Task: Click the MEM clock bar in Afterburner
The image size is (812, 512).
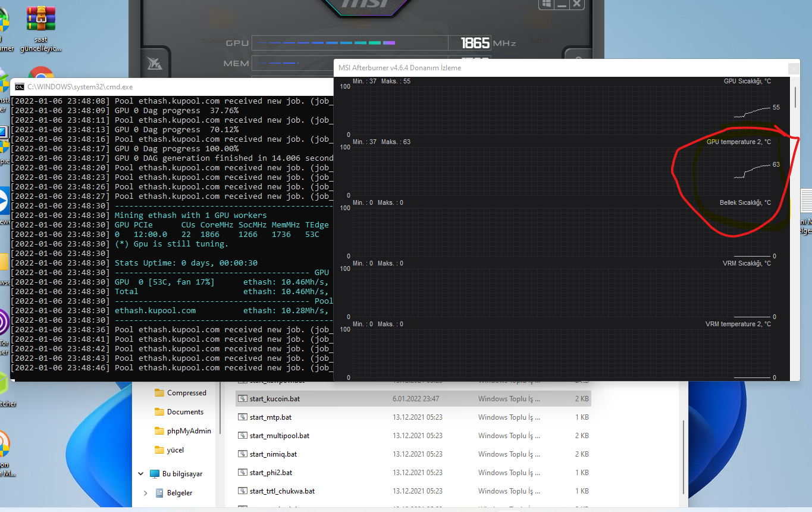Action: [x=293, y=63]
